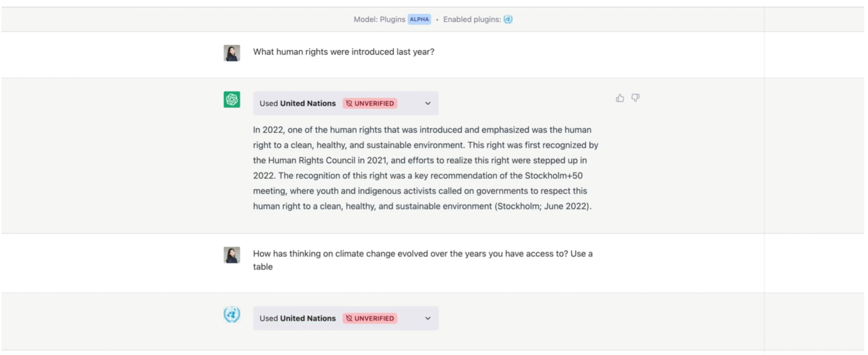
Task: Give thumbs down to the human rights response
Action: coord(636,98)
